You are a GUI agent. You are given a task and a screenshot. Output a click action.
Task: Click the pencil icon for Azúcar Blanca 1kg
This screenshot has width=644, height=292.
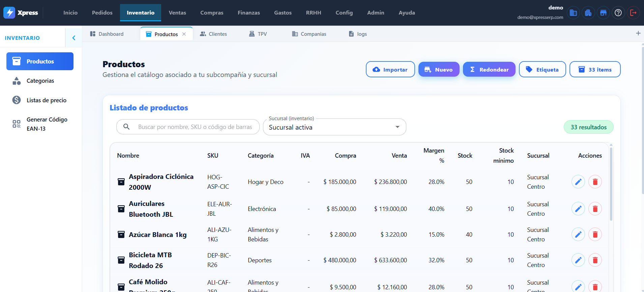(x=578, y=235)
